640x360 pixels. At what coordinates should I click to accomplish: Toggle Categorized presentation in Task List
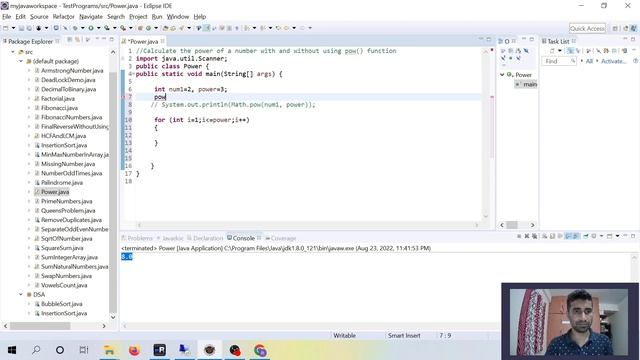[570, 51]
